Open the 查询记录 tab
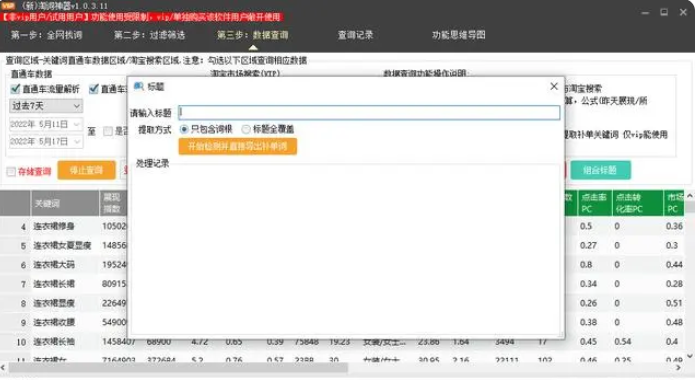Viewport: 695px width, 380px height. (355, 35)
